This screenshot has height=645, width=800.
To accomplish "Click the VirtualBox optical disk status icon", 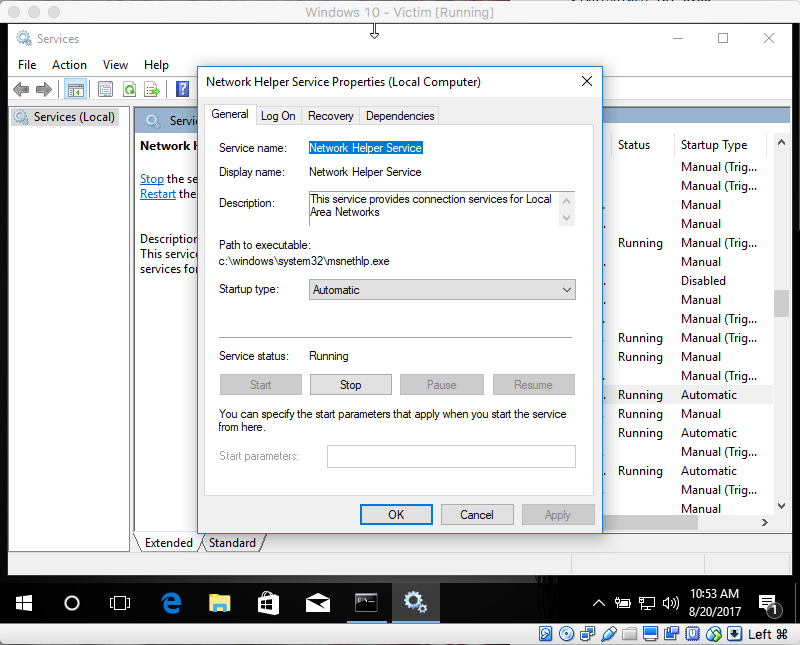I will pyautogui.click(x=566, y=634).
